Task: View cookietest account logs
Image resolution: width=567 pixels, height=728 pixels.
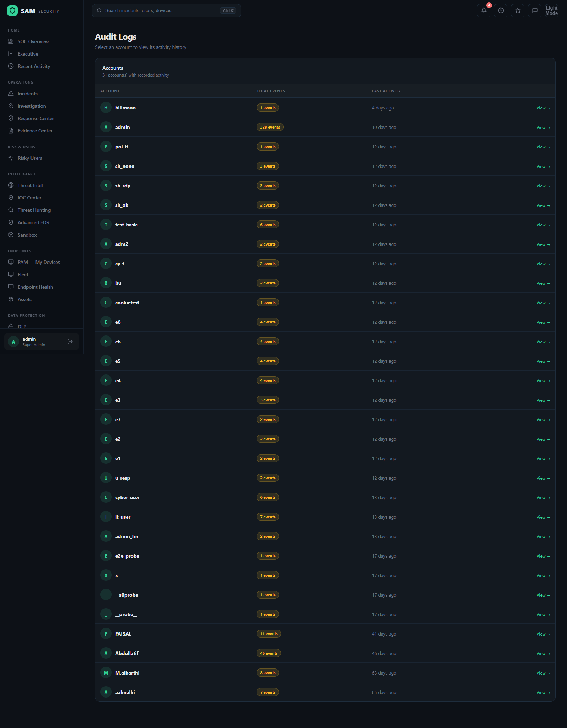Action: pyautogui.click(x=543, y=303)
